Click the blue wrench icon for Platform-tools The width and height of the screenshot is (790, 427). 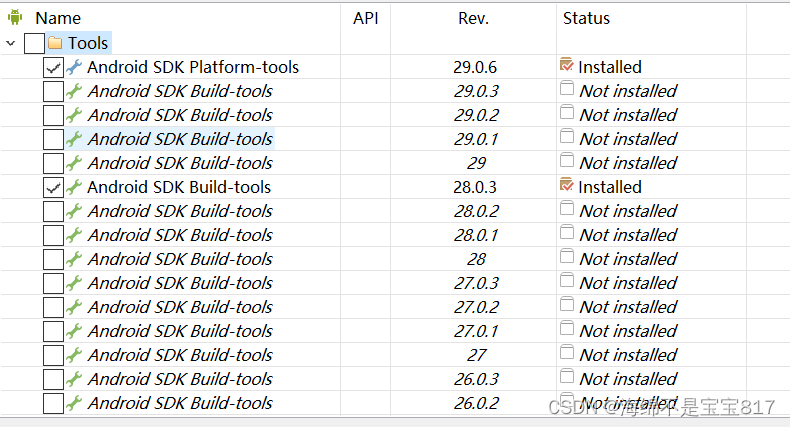tap(74, 67)
